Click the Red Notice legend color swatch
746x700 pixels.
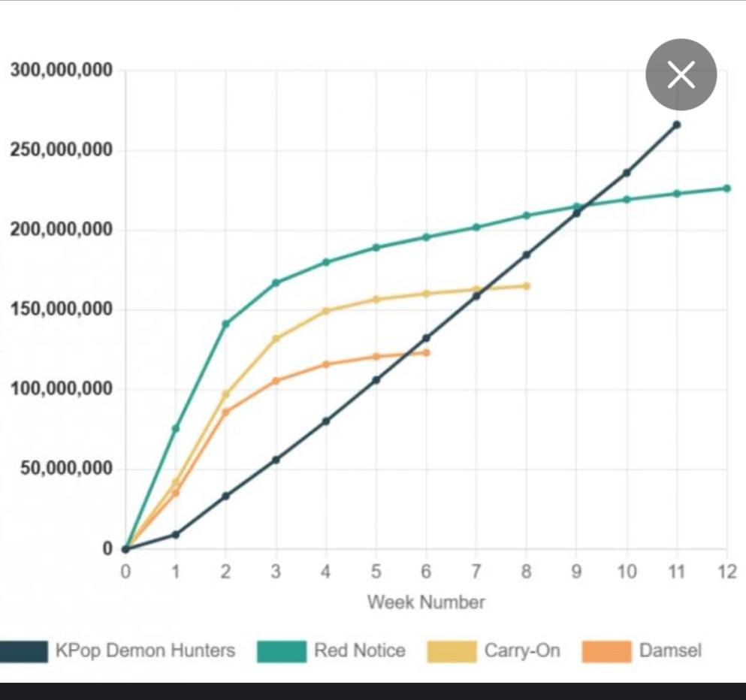coord(281,651)
